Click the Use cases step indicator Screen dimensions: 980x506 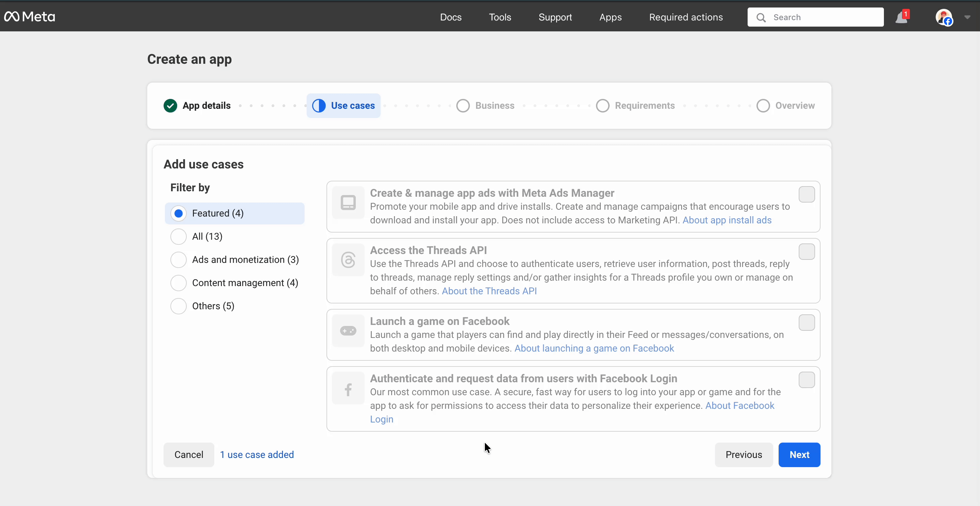pos(343,105)
